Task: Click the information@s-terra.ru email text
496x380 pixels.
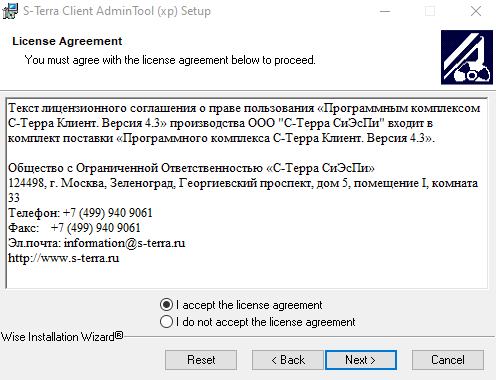Action: [x=124, y=243]
